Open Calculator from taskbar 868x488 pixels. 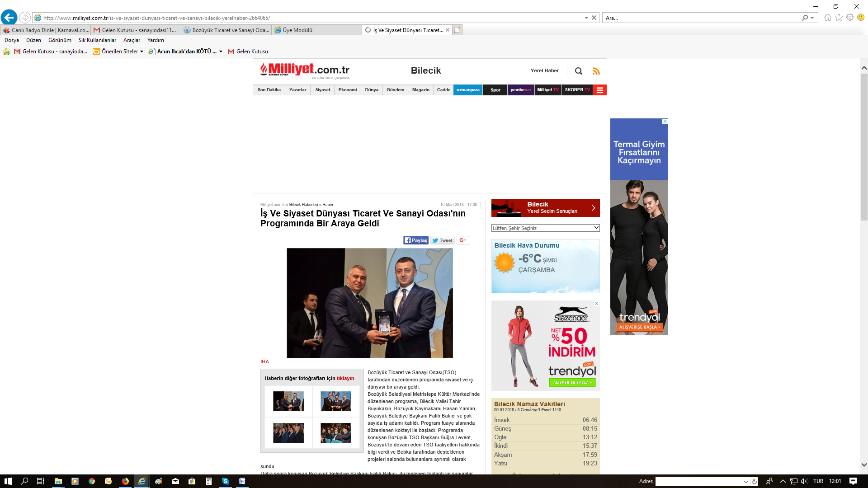[x=208, y=481]
